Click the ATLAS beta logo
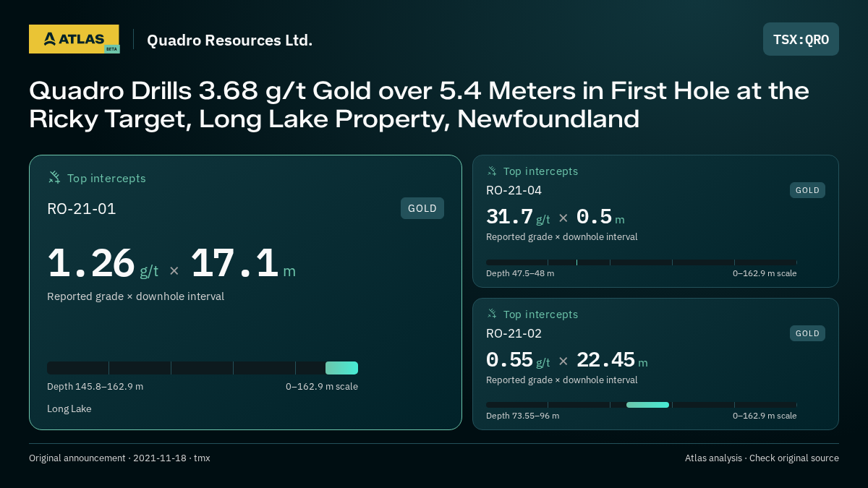This screenshot has height=488, width=868. click(x=75, y=39)
